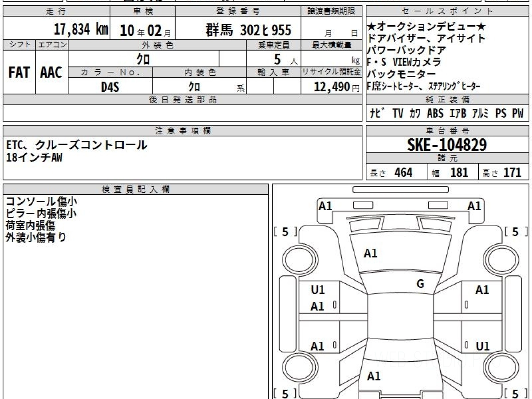
Task: Select the FAT shift type cell
Action: (19, 73)
